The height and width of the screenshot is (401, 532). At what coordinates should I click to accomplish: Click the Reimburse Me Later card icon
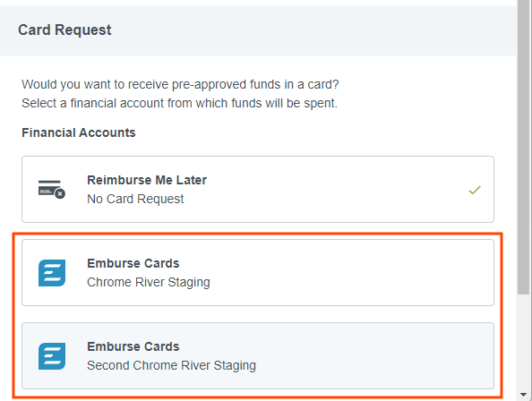(52, 189)
